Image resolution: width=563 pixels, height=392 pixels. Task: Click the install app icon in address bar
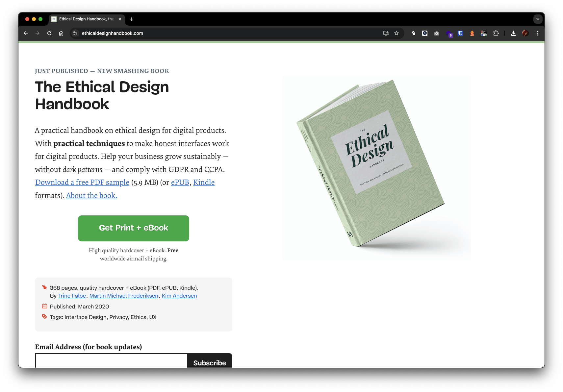[386, 33]
